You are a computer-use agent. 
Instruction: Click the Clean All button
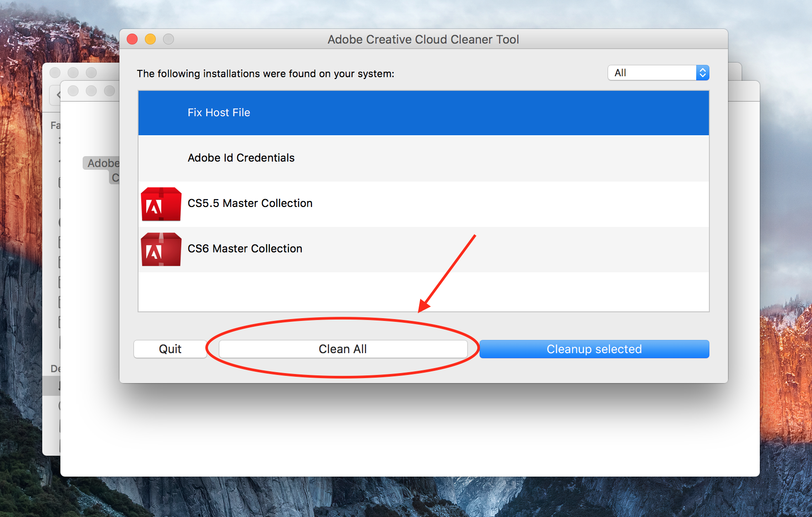point(343,349)
